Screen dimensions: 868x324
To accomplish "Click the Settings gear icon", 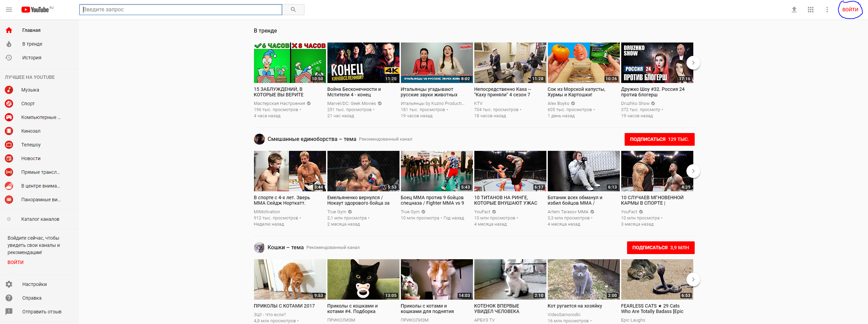I will 9,284.
